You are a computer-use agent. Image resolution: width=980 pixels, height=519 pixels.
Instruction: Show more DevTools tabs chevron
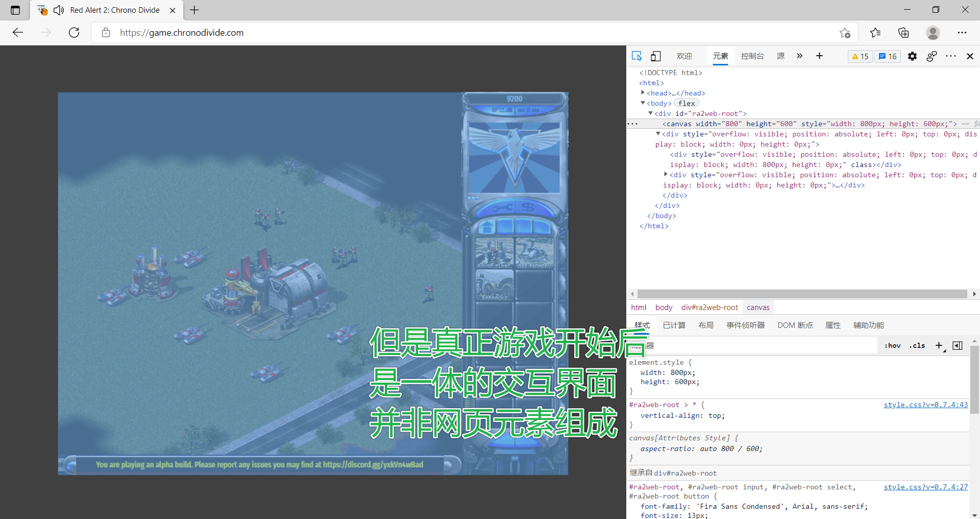(x=799, y=56)
